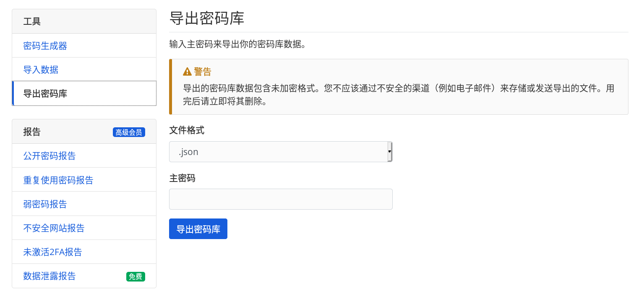View the 数据泄露报告 report
644x300 pixels.
coord(50,276)
